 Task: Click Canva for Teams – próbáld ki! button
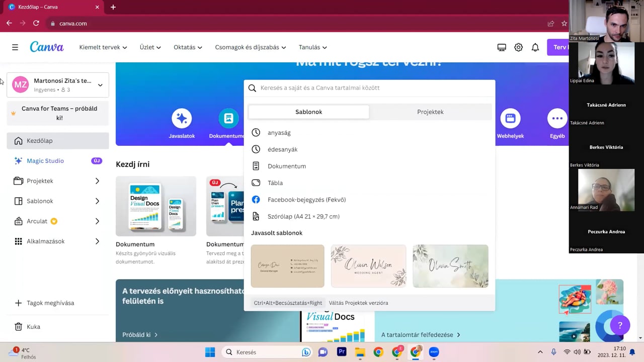[x=58, y=113]
